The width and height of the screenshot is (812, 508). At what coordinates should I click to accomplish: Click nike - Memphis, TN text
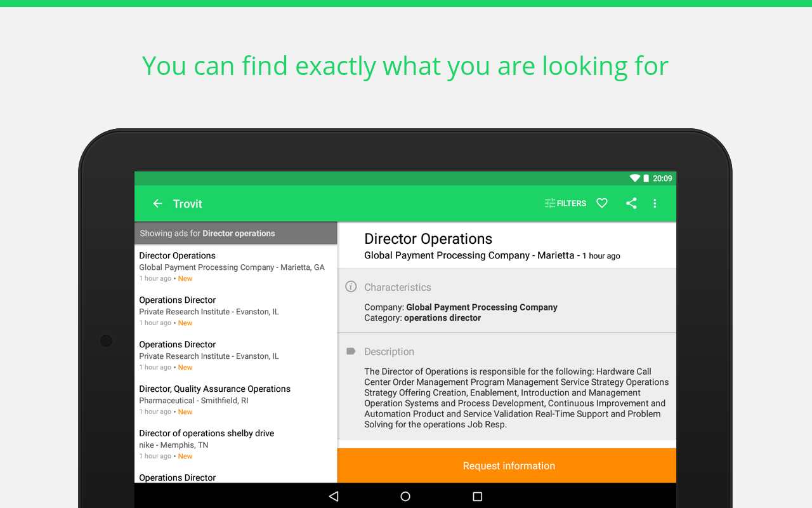coord(174,445)
